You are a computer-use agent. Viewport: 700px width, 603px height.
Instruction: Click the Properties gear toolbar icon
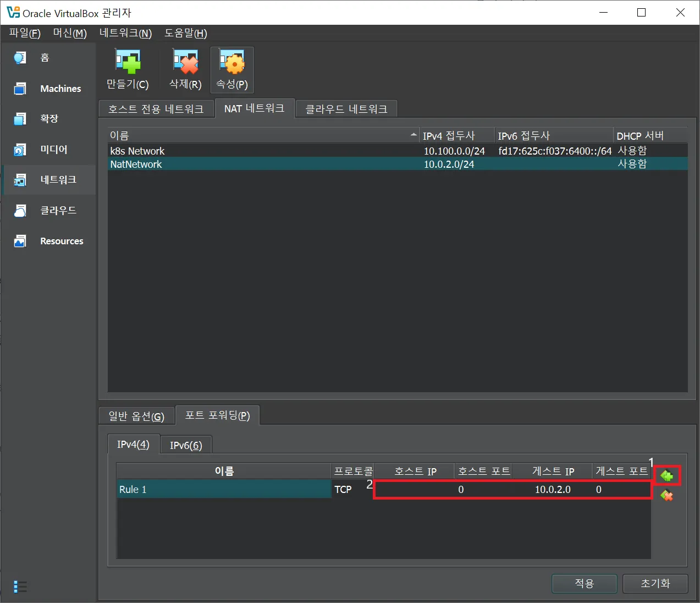click(x=232, y=69)
